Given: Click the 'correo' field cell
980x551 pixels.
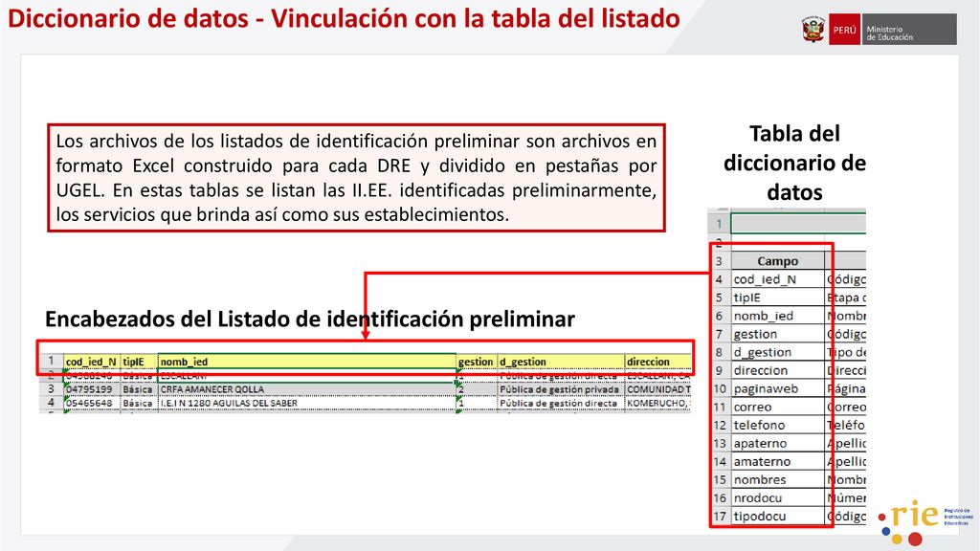Looking at the screenshot, I should pos(777,407).
